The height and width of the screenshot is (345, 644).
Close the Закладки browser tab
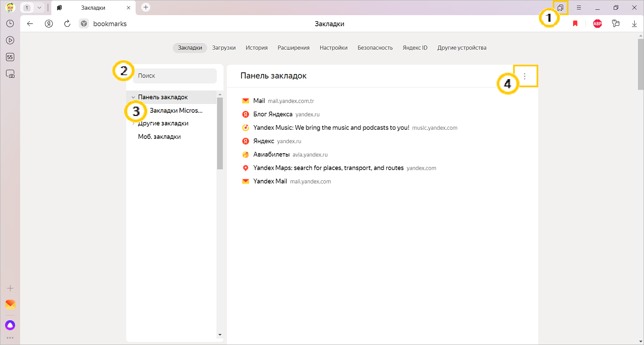[128, 8]
